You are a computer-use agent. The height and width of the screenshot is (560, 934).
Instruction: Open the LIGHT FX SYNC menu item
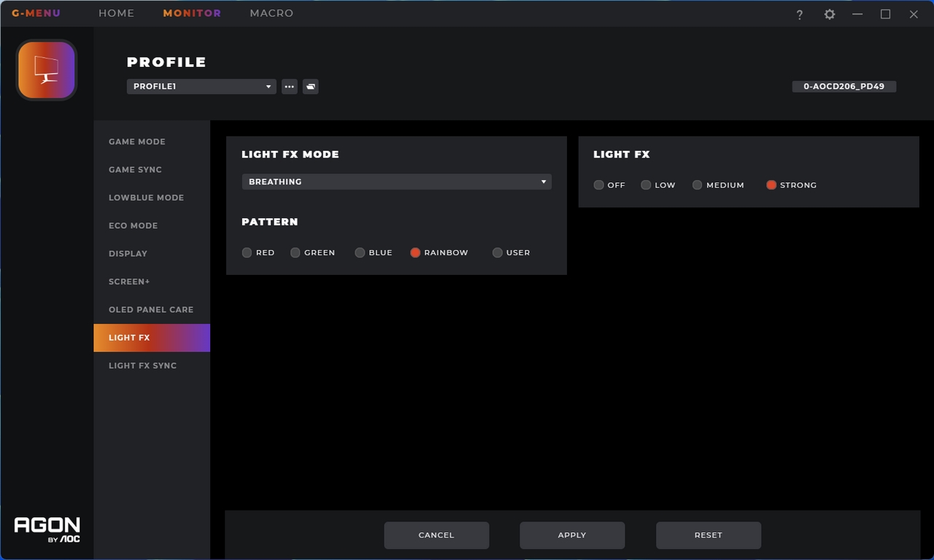143,366
